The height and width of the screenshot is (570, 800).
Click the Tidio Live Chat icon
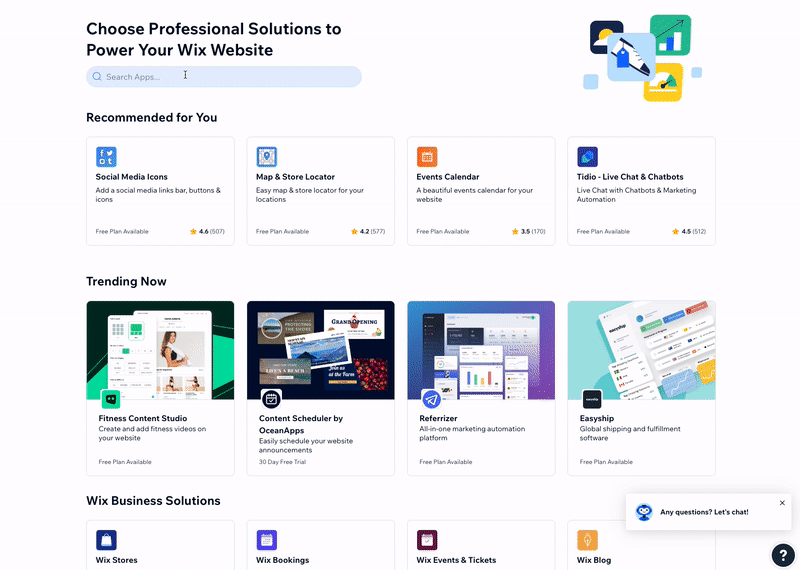(588, 157)
